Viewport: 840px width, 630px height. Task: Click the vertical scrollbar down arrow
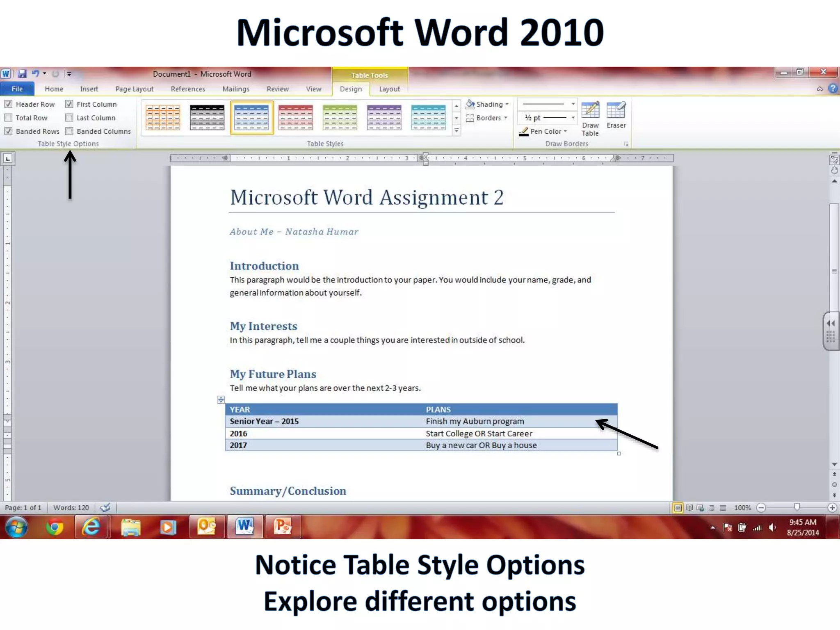pos(834,465)
